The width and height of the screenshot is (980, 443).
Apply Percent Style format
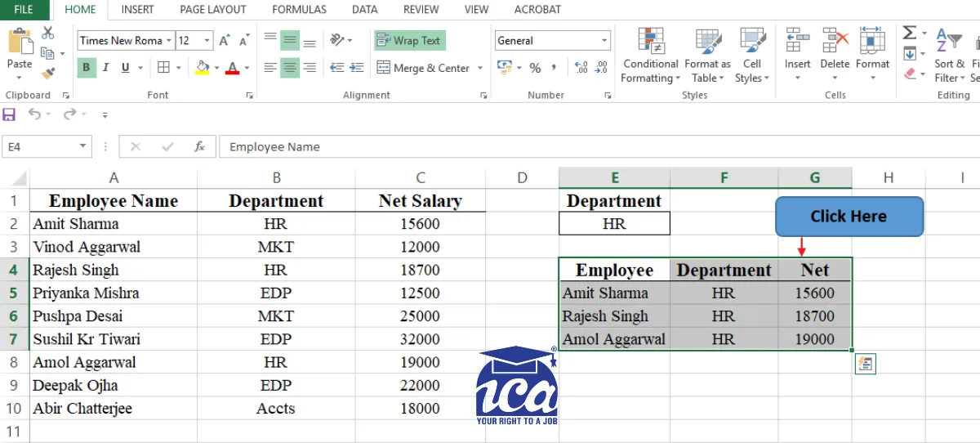point(535,68)
